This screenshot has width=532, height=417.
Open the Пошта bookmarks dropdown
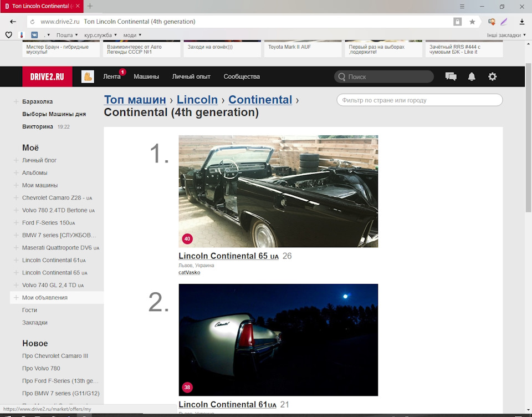[67, 35]
